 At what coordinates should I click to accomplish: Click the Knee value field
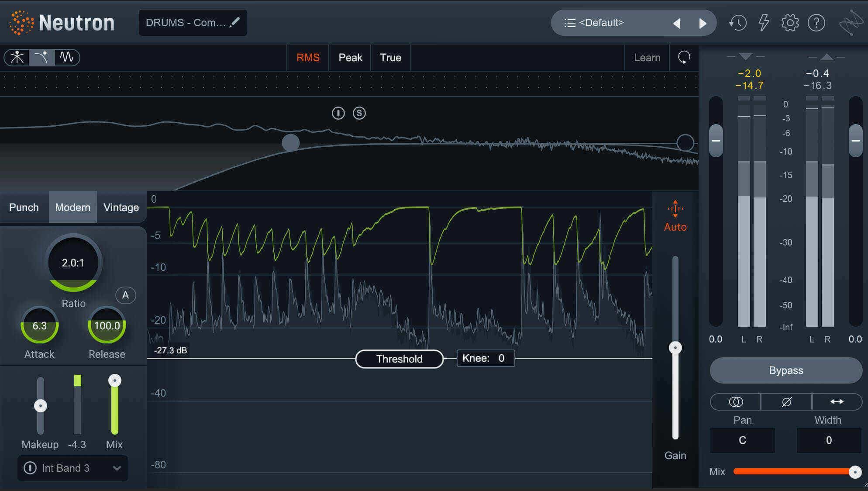click(486, 358)
